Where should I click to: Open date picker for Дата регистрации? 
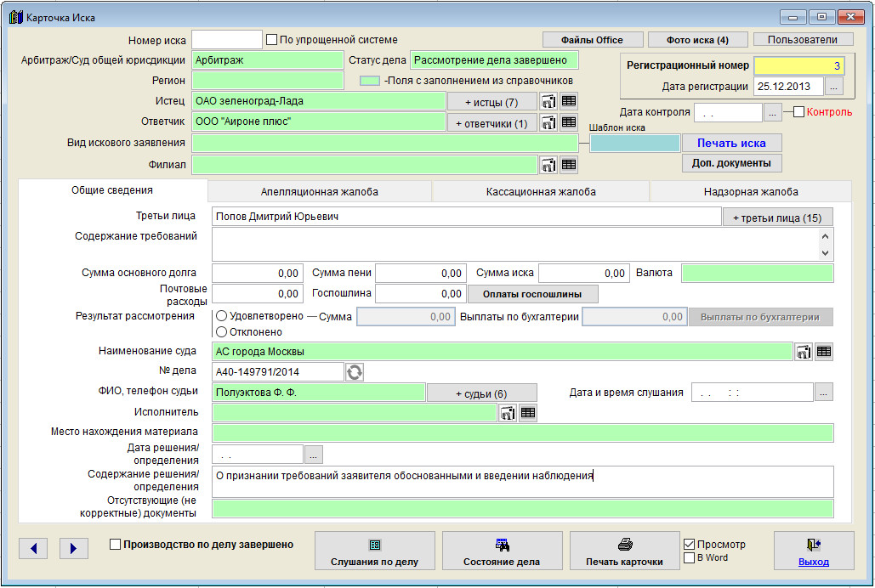tap(834, 87)
